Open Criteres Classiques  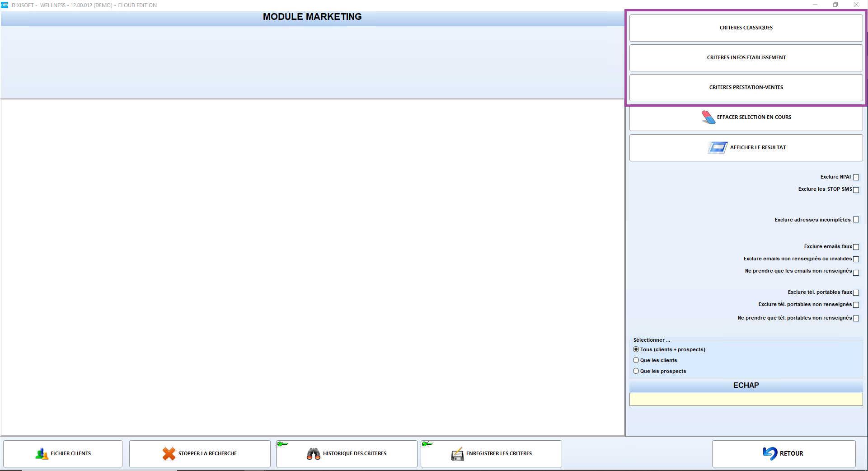(746, 28)
